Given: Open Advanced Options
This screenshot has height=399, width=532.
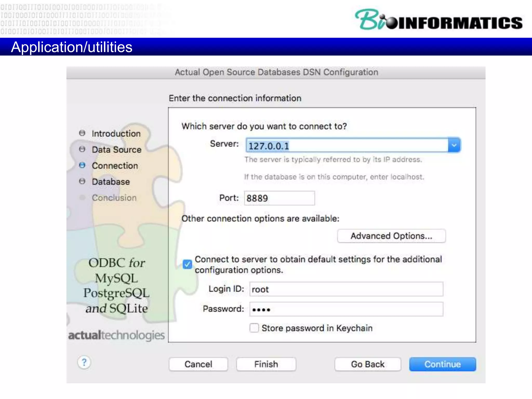Looking at the screenshot, I should [x=391, y=236].
